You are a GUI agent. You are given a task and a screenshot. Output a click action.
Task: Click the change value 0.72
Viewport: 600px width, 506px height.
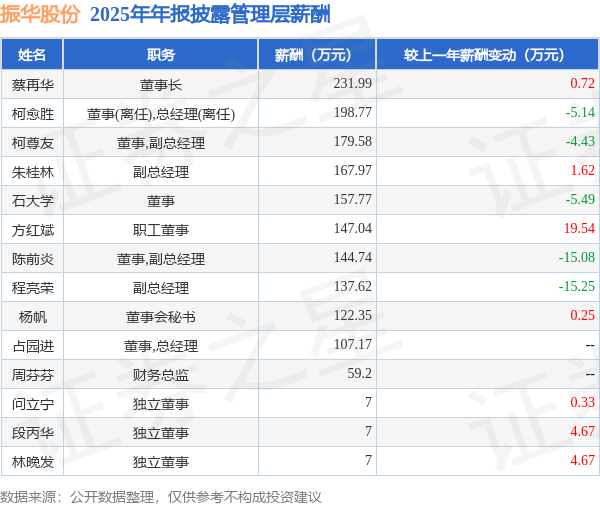click(x=582, y=83)
